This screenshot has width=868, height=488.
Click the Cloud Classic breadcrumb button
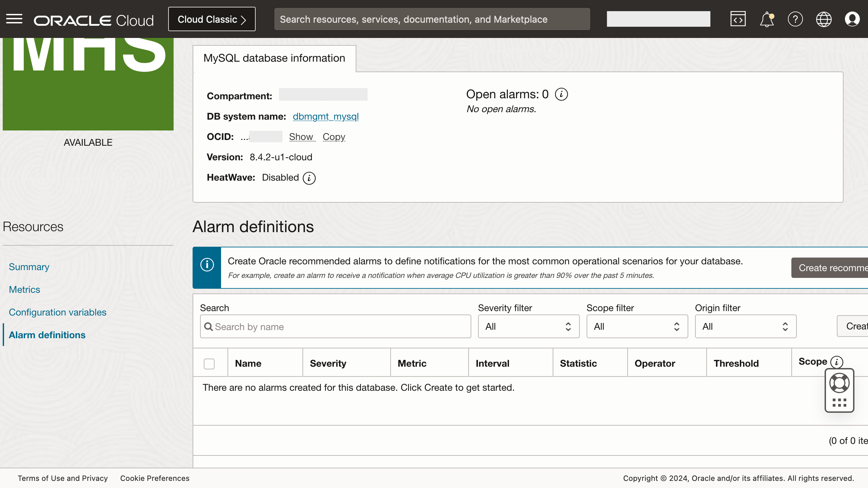212,19
